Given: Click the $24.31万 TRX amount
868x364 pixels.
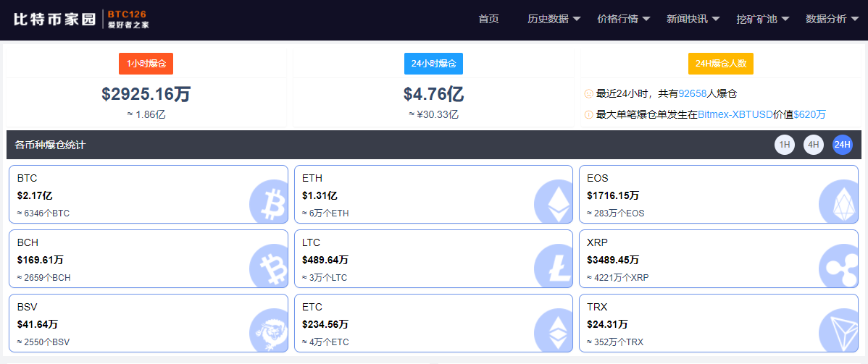Looking at the screenshot, I should (x=607, y=323).
